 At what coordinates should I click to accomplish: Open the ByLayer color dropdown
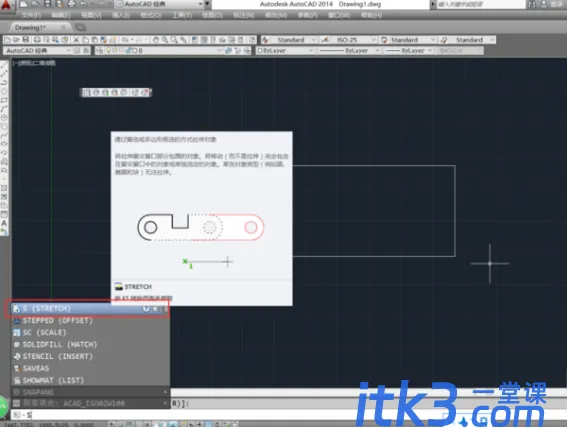285,51
